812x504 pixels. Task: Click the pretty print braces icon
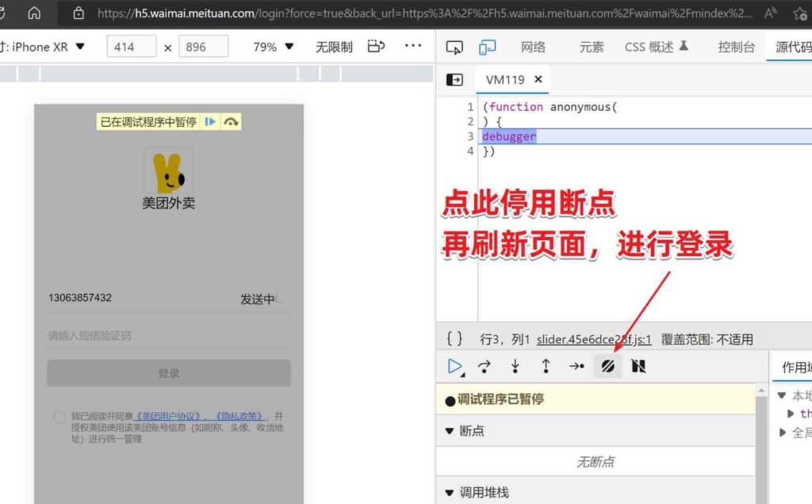pyautogui.click(x=454, y=339)
